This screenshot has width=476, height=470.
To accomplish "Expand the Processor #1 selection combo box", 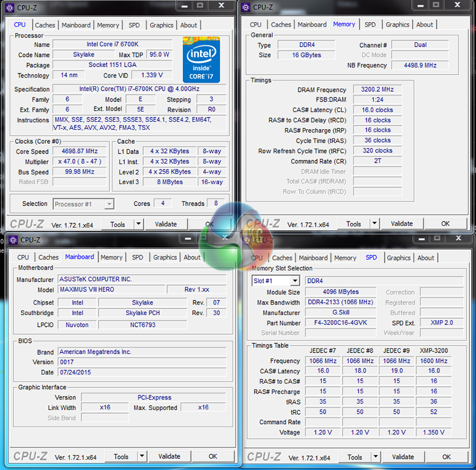I will [x=110, y=204].
